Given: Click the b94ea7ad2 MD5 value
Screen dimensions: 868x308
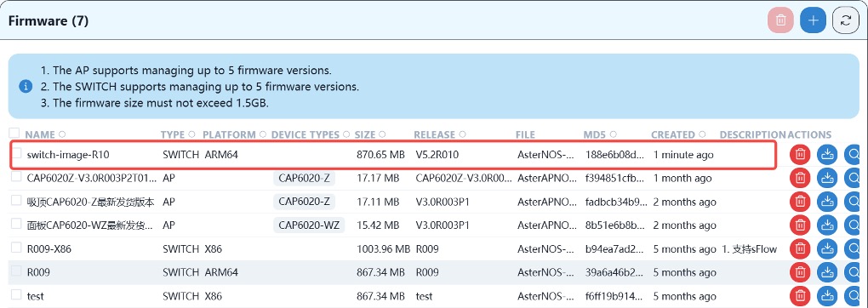Looking at the screenshot, I should (615, 249).
